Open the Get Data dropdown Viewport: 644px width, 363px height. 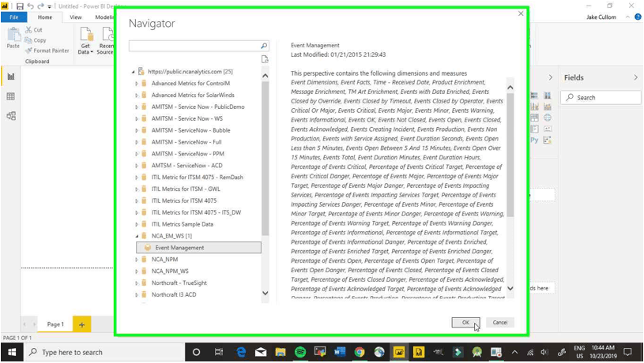[85, 40]
